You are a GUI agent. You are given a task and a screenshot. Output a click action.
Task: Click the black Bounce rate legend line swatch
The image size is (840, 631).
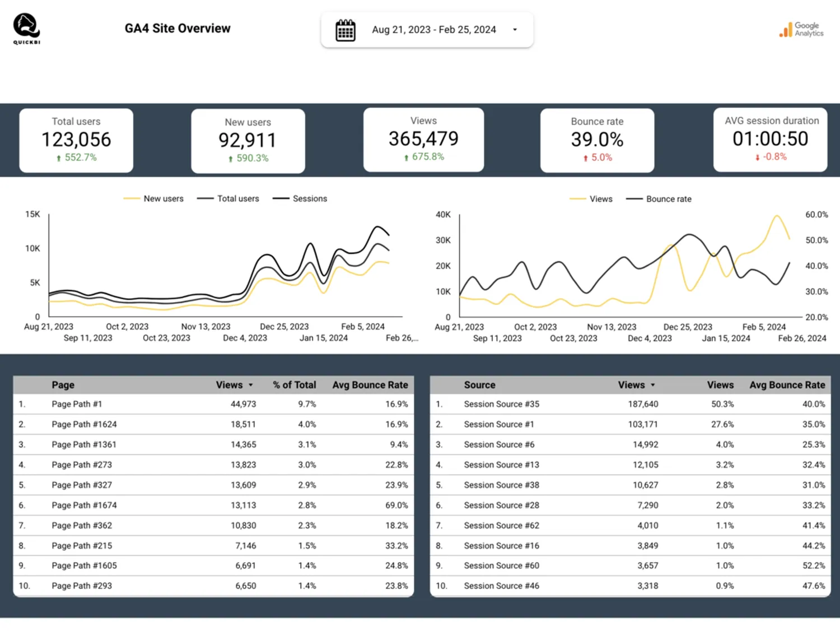[634, 199]
